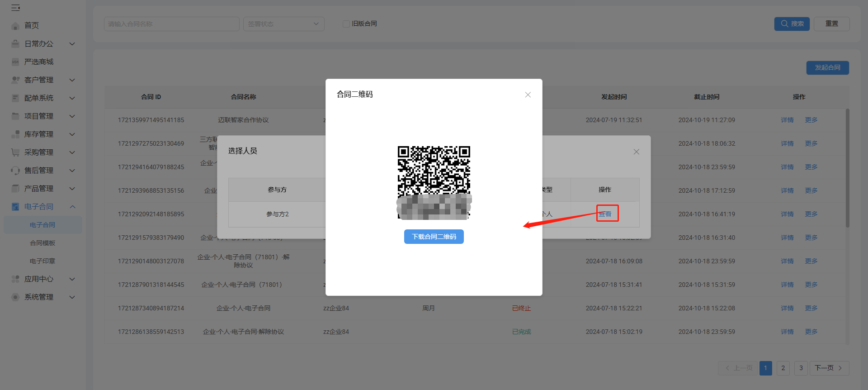Click the current page 1 button
Screen dimensions: 868x390
coord(766,368)
